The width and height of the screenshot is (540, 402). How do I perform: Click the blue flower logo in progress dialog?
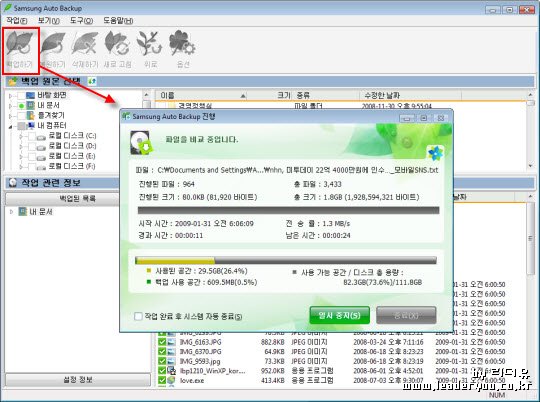tap(435, 153)
